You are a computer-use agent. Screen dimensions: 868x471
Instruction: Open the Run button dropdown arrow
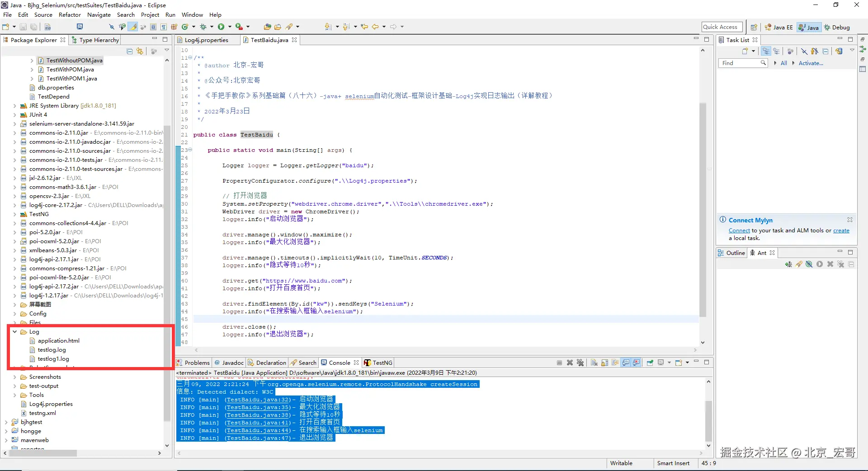pyautogui.click(x=230, y=27)
